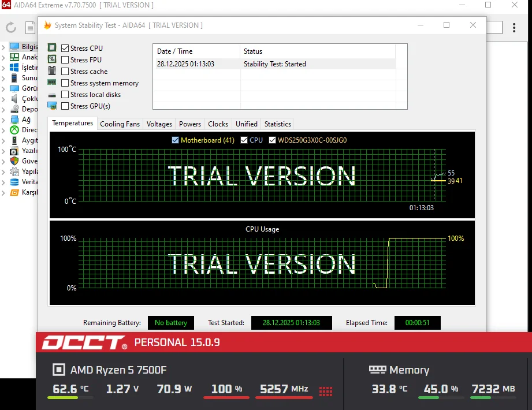Expand the Depo tree node arrow
Image resolution: width=532 pixels, height=410 pixels.
[3, 110]
